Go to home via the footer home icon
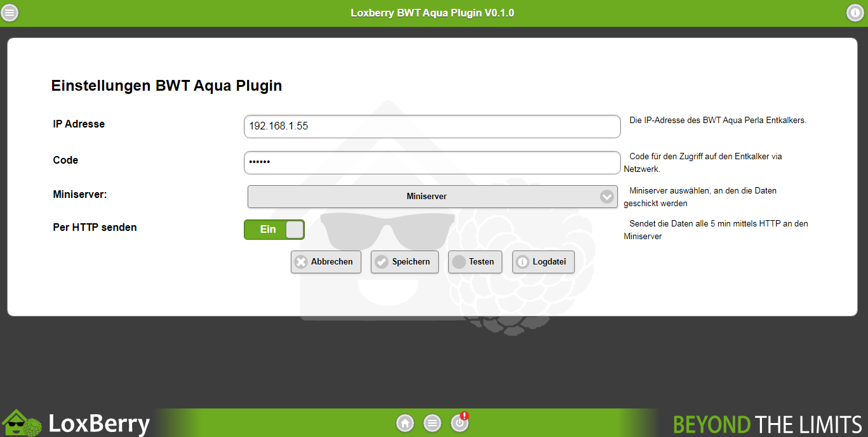Screen dimensions: 868x437 405,423
